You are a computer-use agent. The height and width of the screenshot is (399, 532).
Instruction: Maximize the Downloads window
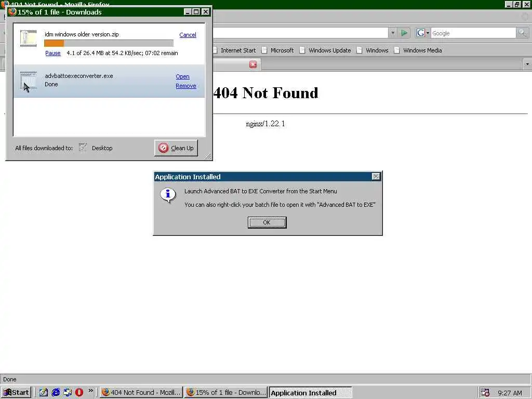(x=196, y=12)
